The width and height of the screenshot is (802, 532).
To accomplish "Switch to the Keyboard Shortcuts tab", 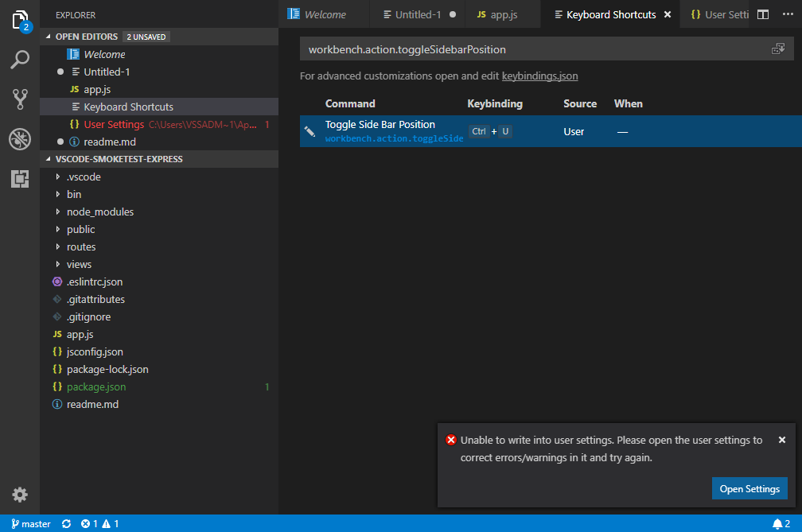I will point(610,14).
